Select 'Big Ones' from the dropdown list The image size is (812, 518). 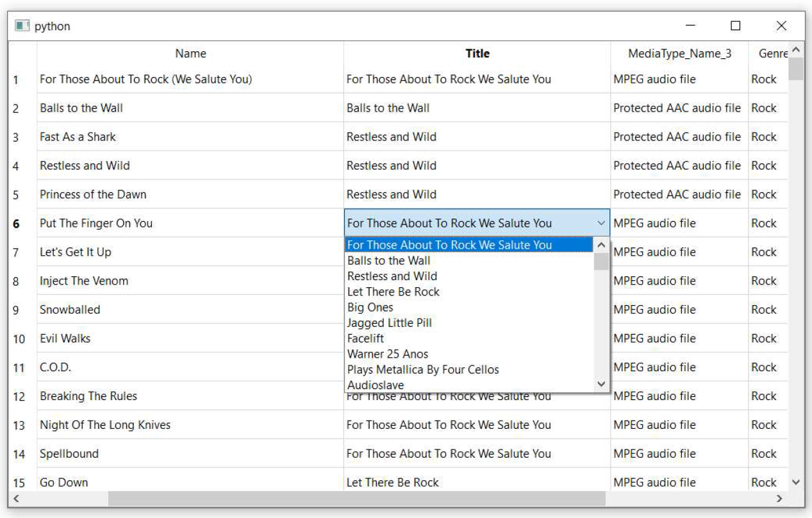point(469,307)
